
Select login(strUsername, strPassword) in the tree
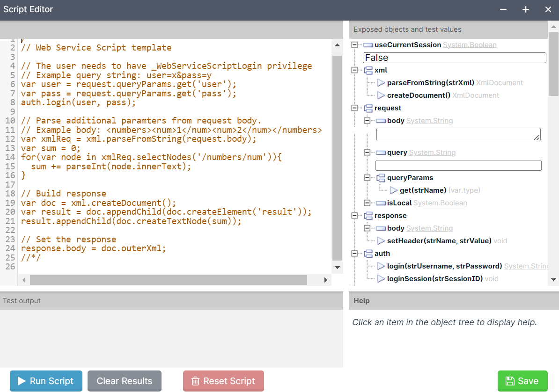pos(445,266)
